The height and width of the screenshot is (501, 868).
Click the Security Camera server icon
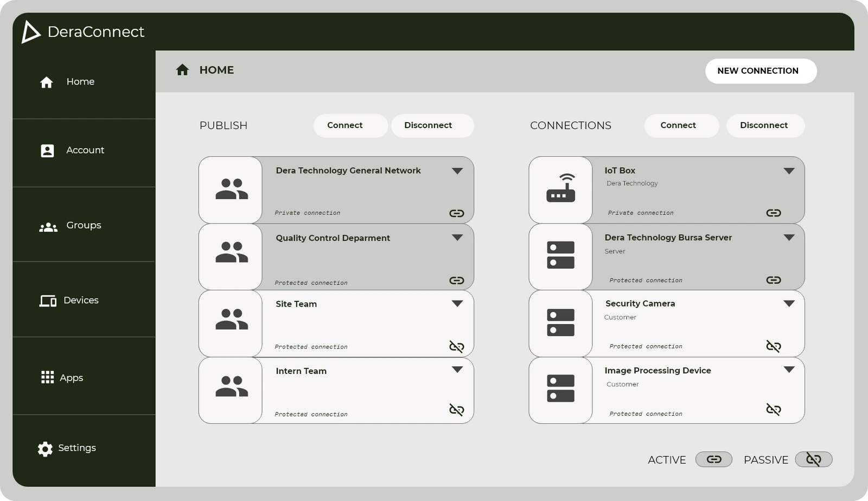point(560,323)
